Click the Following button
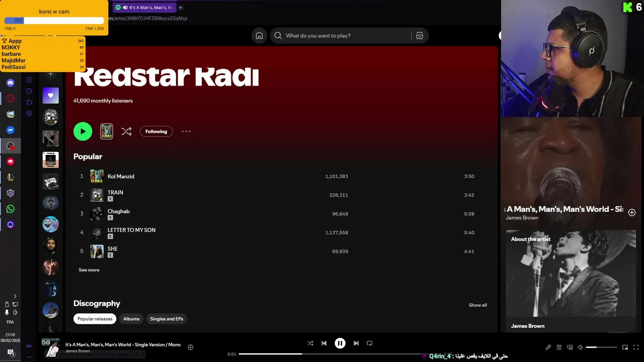The image size is (644, 362). [x=156, y=131]
